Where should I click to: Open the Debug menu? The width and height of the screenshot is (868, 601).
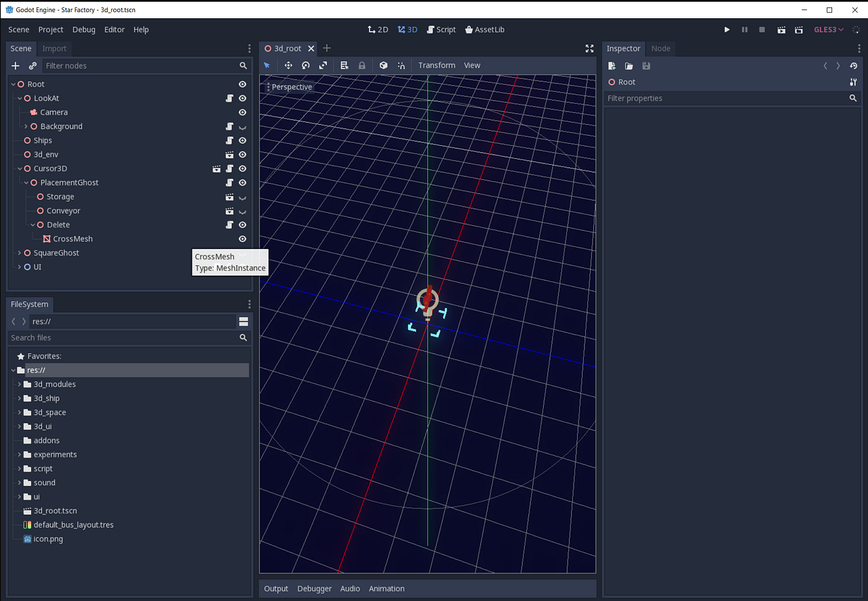tap(84, 30)
